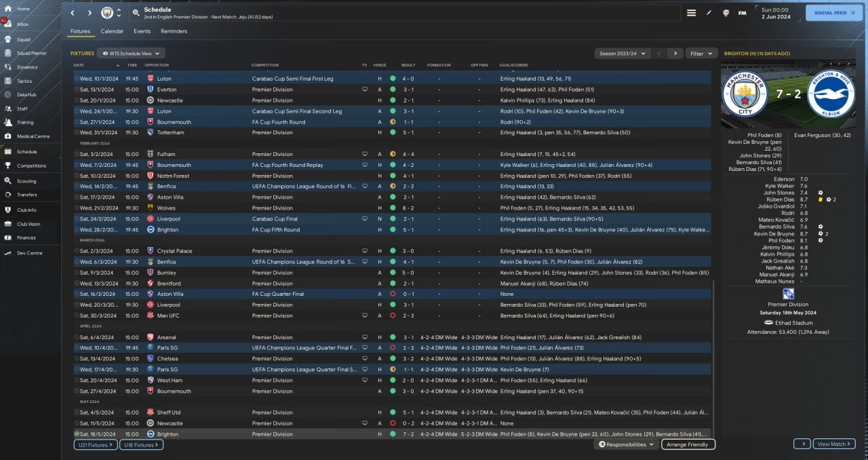The image size is (868, 460).
Task: Open the Filter dropdown
Action: click(701, 53)
